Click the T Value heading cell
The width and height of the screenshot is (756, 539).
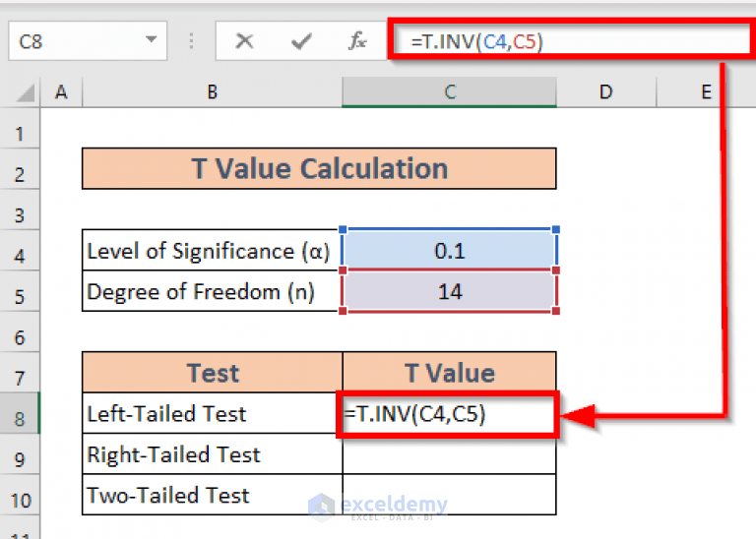pos(449,373)
